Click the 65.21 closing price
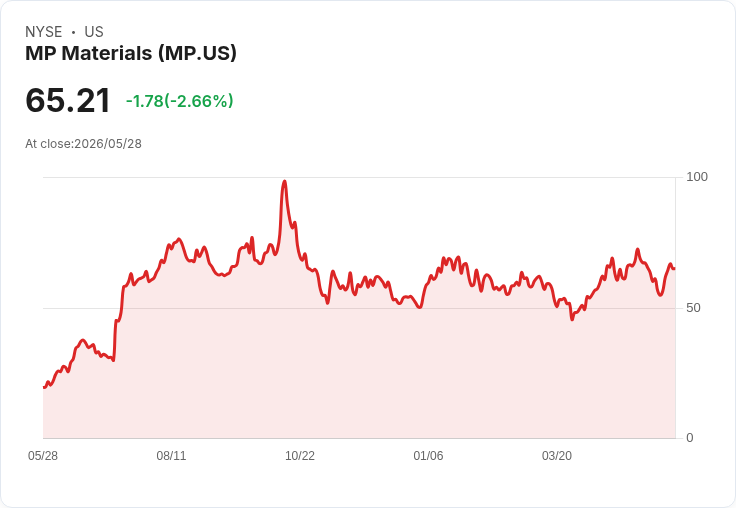This screenshot has width=736, height=508. pyautogui.click(x=68, y=101)
